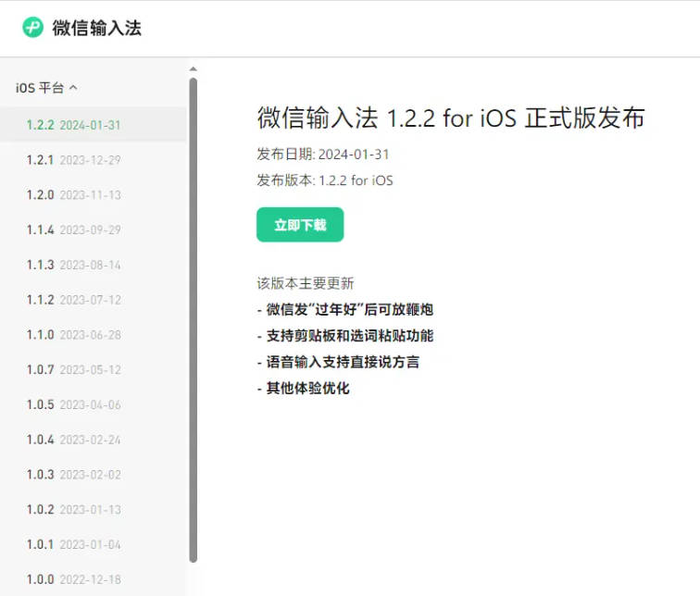Select version 1.0.4 2023-02-24
Image resolution: width=700 pixels, height=596 pixels.
pyautogui.click(x=94, y=440)
